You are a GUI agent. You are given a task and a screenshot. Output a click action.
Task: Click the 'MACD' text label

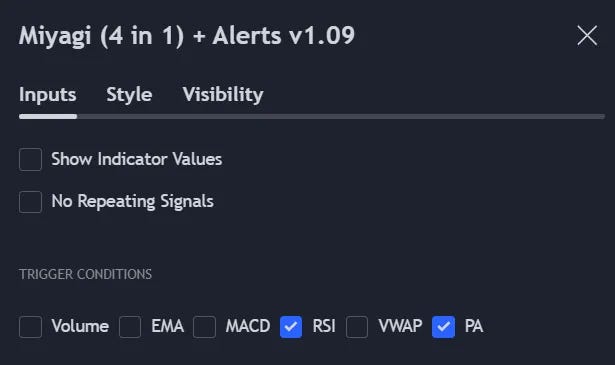pos(248,326)
